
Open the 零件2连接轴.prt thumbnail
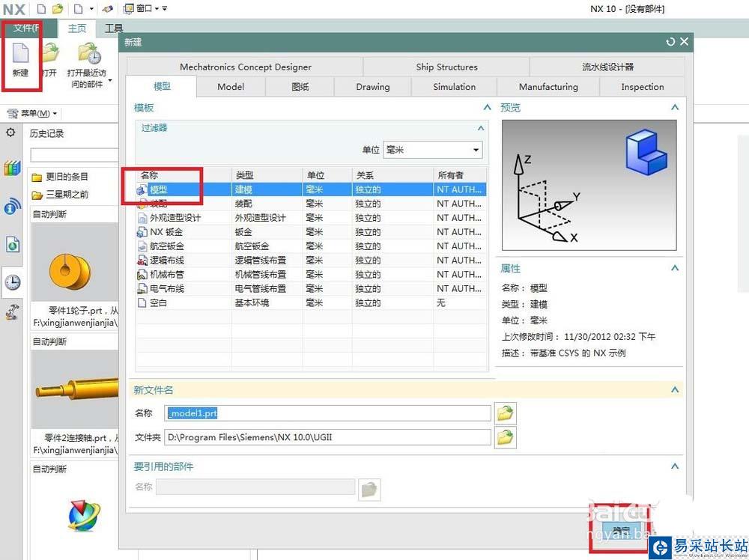(x=74, y=389)
